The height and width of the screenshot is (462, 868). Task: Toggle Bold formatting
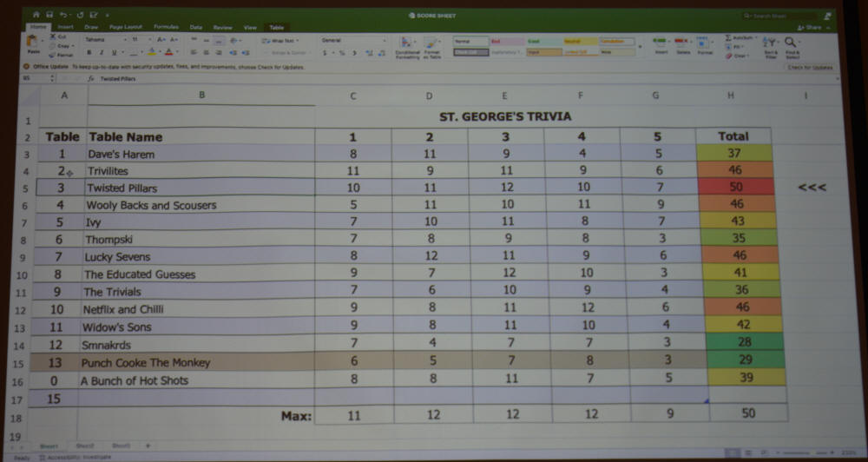point(89,53)
